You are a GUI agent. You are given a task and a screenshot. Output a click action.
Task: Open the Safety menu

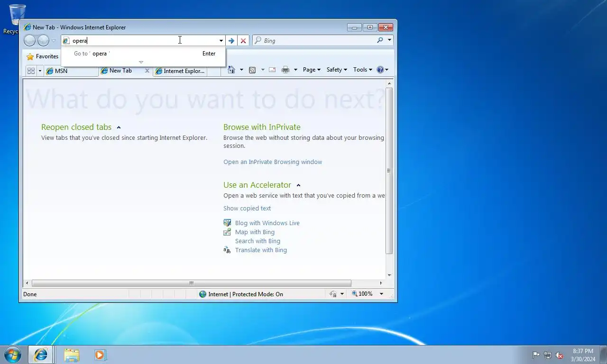pyautogui.click(x=337, y=70)
